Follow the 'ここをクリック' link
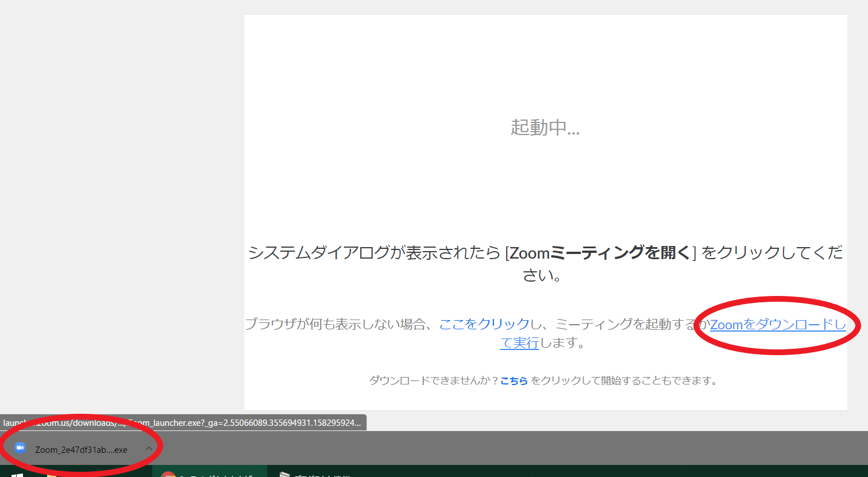Image resolution: width=868 pixels, height=477 pixels. coord(484,324)
